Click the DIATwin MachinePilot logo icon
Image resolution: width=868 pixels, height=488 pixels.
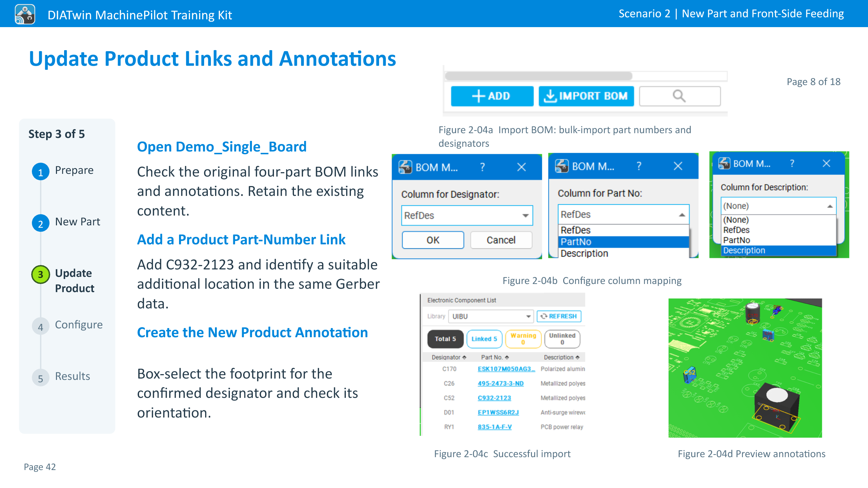click(x=25, y=14)
